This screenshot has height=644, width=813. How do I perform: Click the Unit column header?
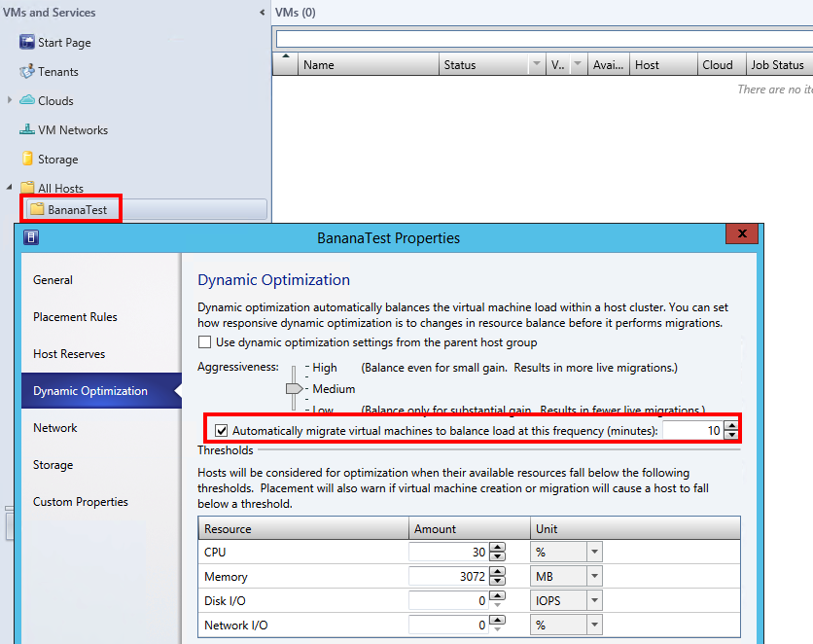tap(635, 528)
